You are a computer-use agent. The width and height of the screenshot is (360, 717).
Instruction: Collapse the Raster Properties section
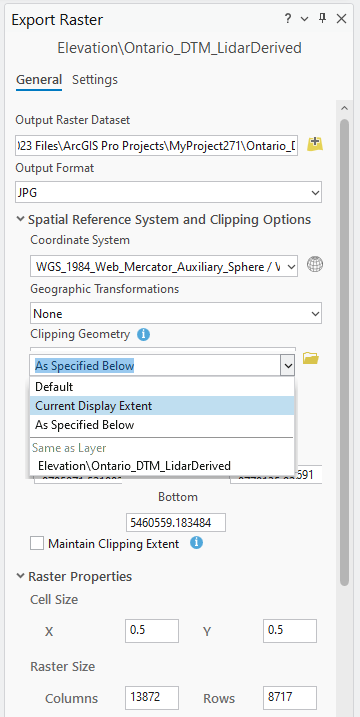point(20,576)
